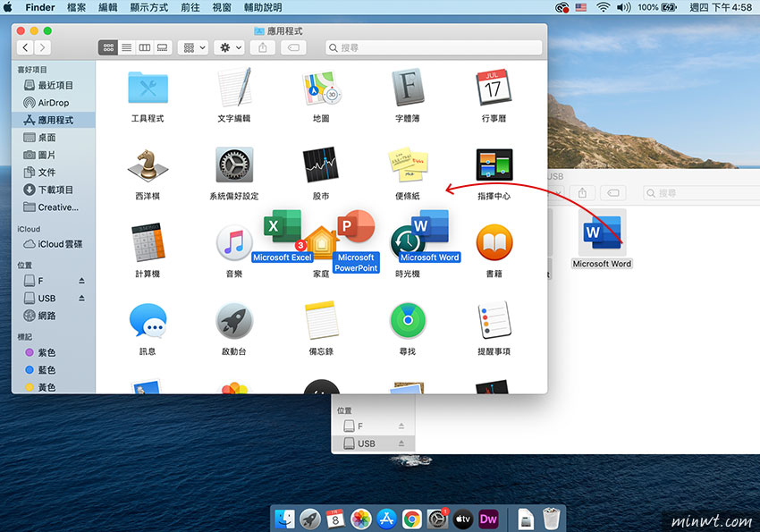Open the 股市 Stocks app
This screenshot has height=532, width=760.
[321, 165]
